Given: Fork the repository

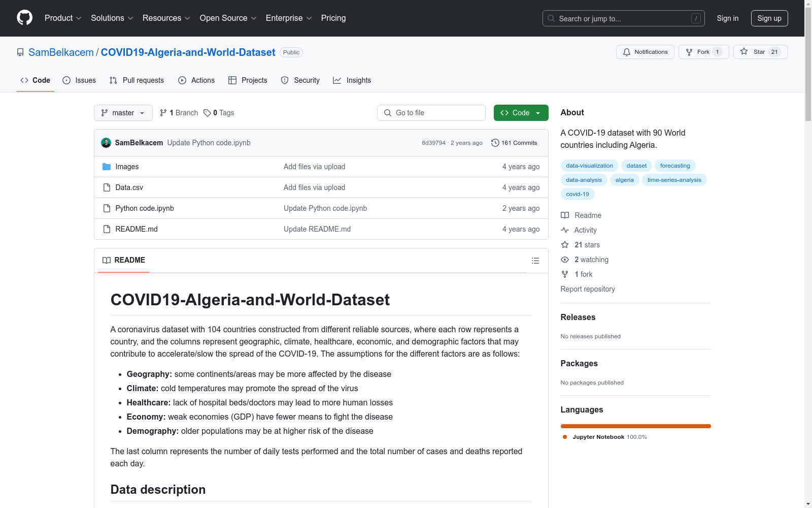Looking at the screenshot, I should point(703,52).
